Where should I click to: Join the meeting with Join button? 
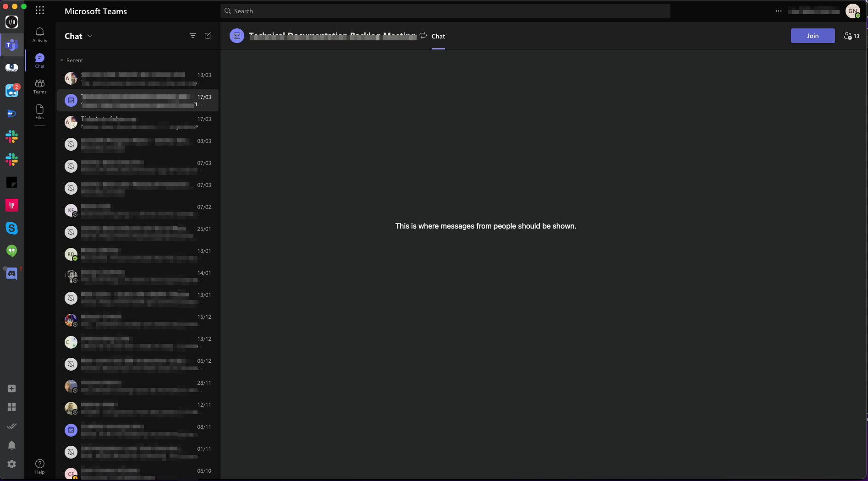(x=813, y=36)
